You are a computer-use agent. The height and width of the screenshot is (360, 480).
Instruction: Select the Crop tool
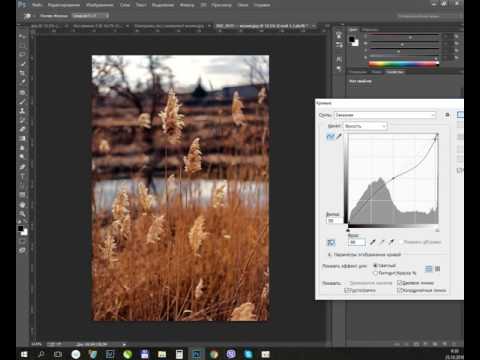[x=22, y=73]
